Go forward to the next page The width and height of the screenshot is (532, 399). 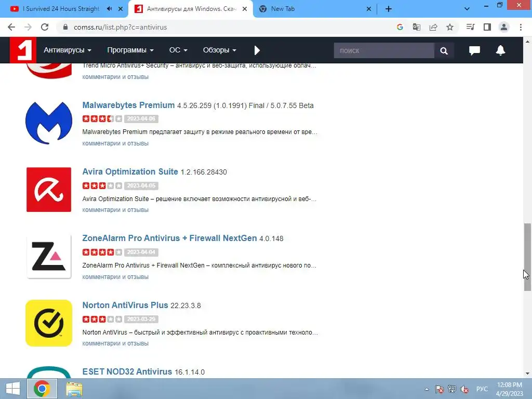(x=28, y=27)
